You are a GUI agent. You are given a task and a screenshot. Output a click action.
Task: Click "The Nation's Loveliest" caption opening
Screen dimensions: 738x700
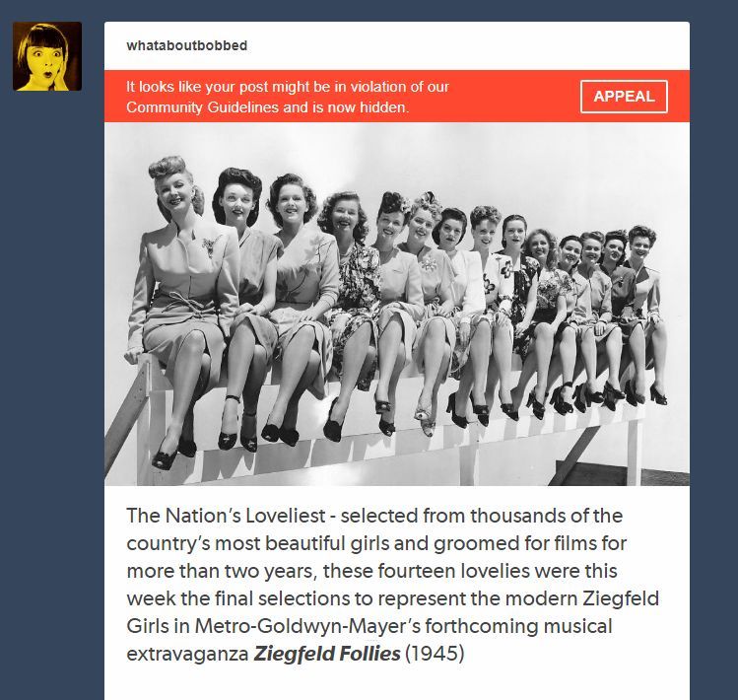point(226,516)
